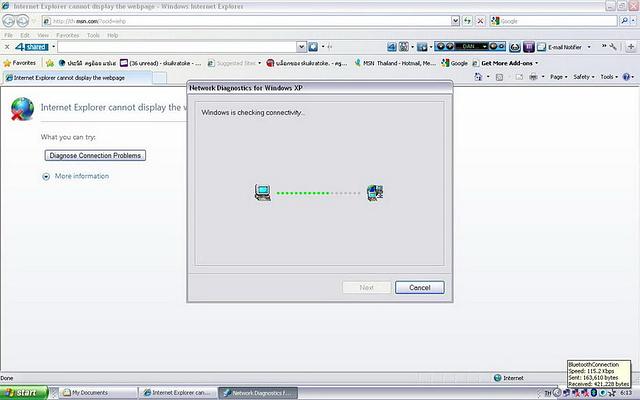This screenshot has height=400, width=640.
Task: Click the Feeds icon in command bar
Action: 499,77
